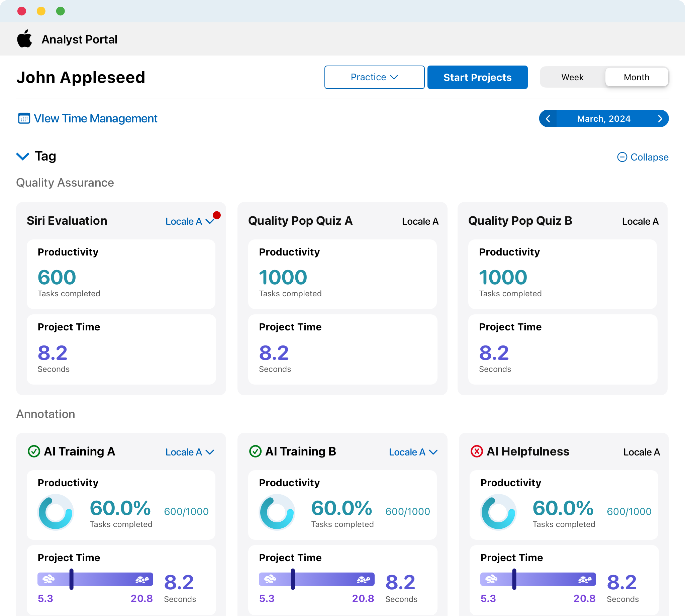Click 1000 tasks value in Quality Pop Quiz B

tap(503, 277)
